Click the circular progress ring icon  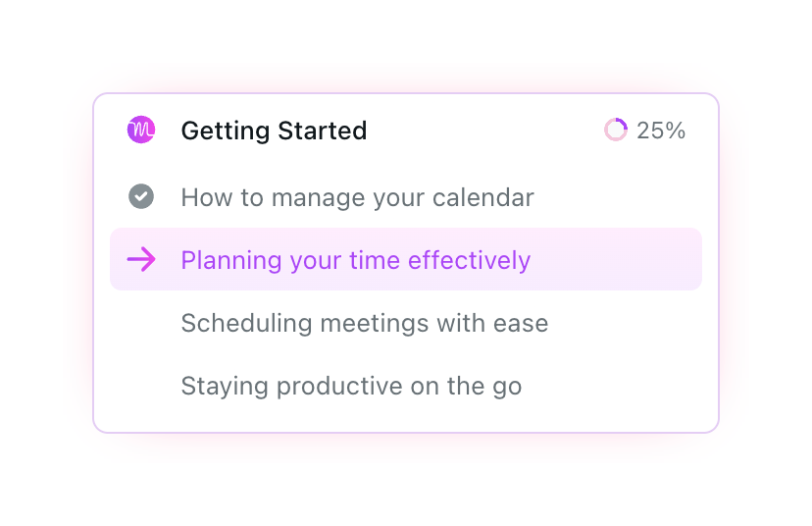tap(616, 130)
